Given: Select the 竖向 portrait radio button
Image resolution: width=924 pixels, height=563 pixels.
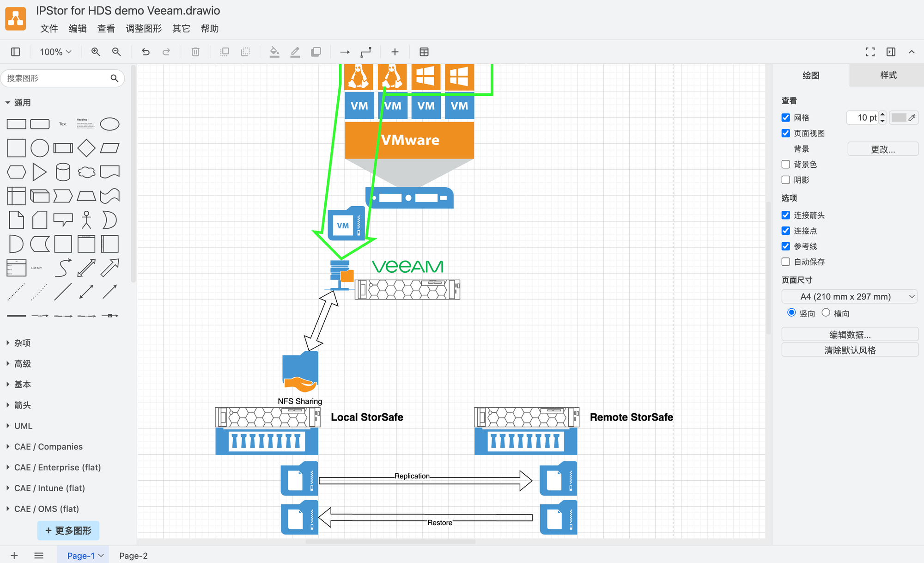Looking at the screenshot, I should 791,312.
